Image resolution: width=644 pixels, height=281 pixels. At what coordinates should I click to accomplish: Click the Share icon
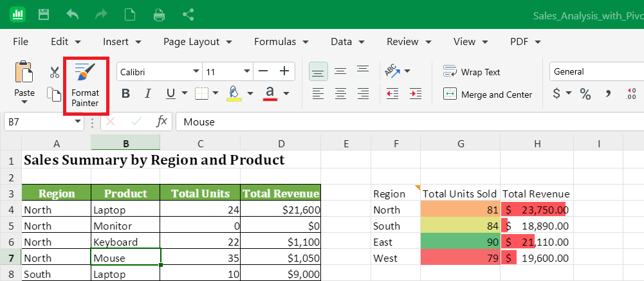pos(188,15)
